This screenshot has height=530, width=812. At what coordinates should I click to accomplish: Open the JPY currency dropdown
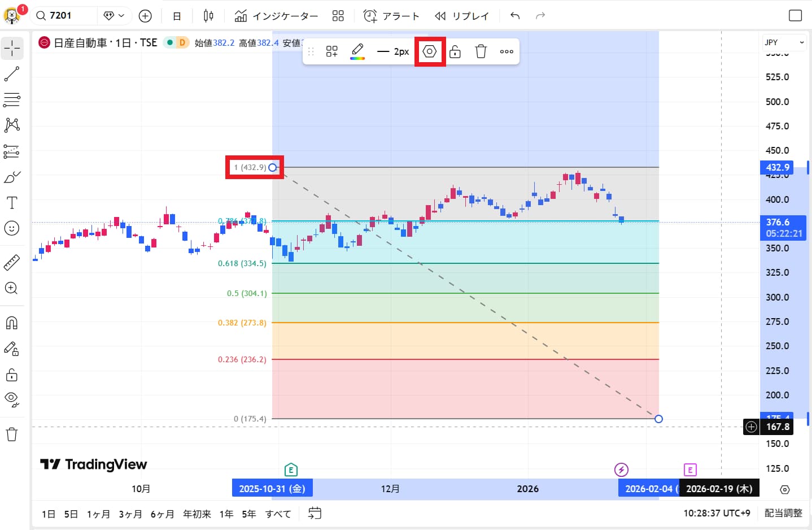(784, 42)
